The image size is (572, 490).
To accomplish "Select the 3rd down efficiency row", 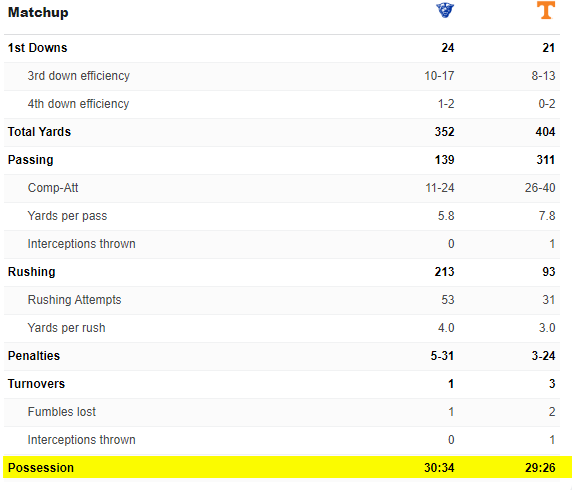I will [282, 76].
